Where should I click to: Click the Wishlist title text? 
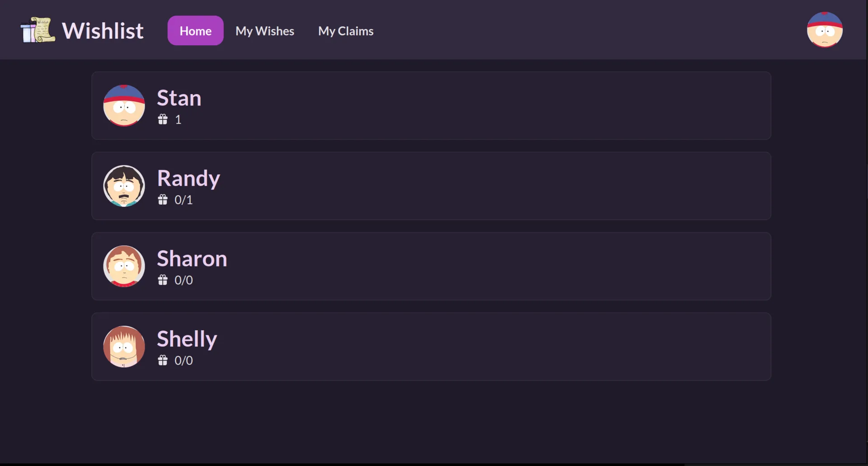tap(103, 31)
